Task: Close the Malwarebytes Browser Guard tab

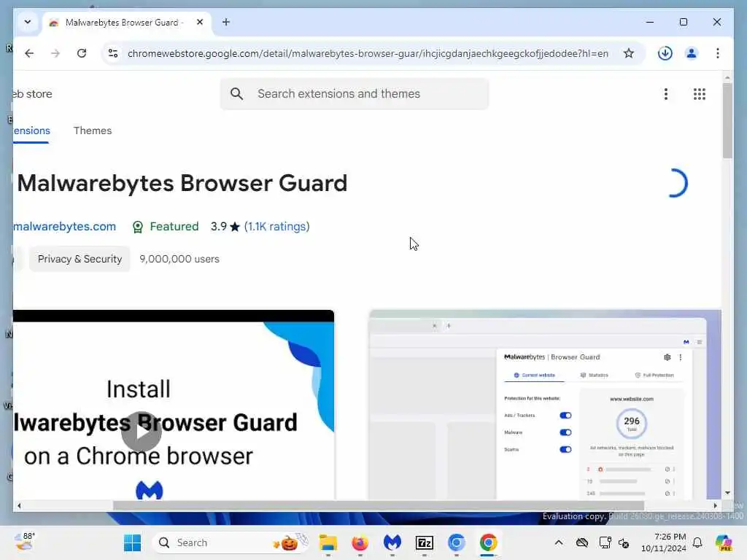Action: (200, 22)
